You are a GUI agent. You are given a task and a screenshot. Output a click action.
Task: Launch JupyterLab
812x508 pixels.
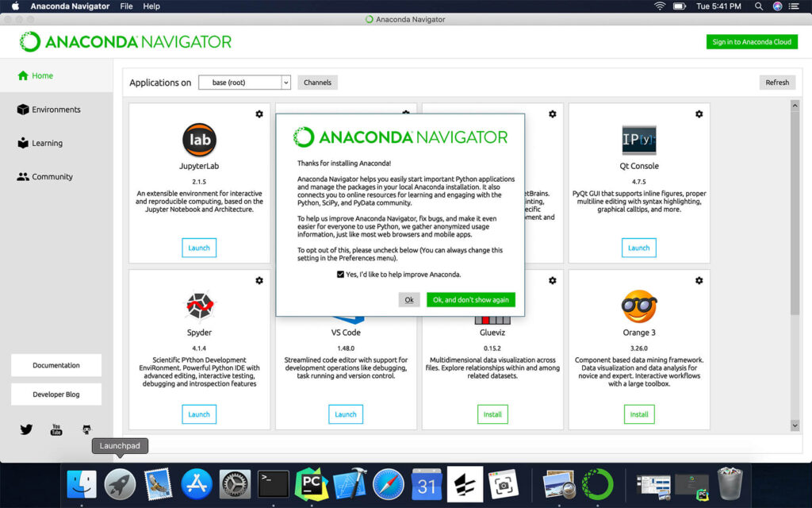click(x=199, y=248)
